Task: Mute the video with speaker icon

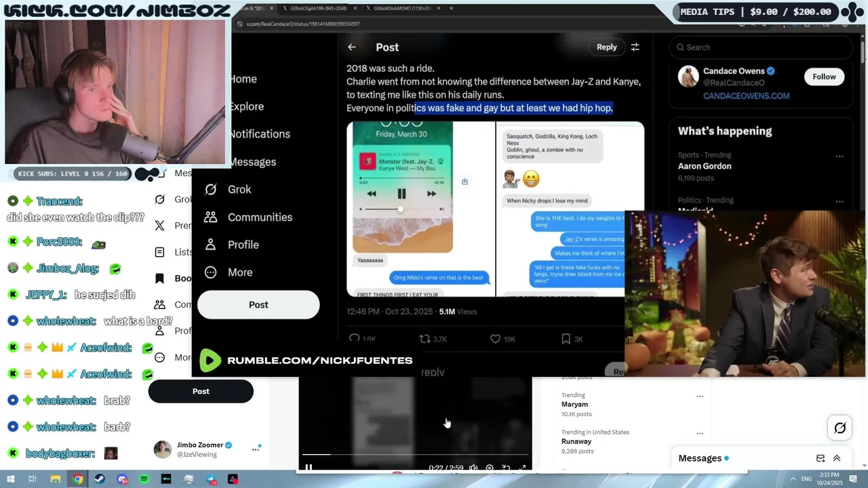Action: click(x=473, y=468)
